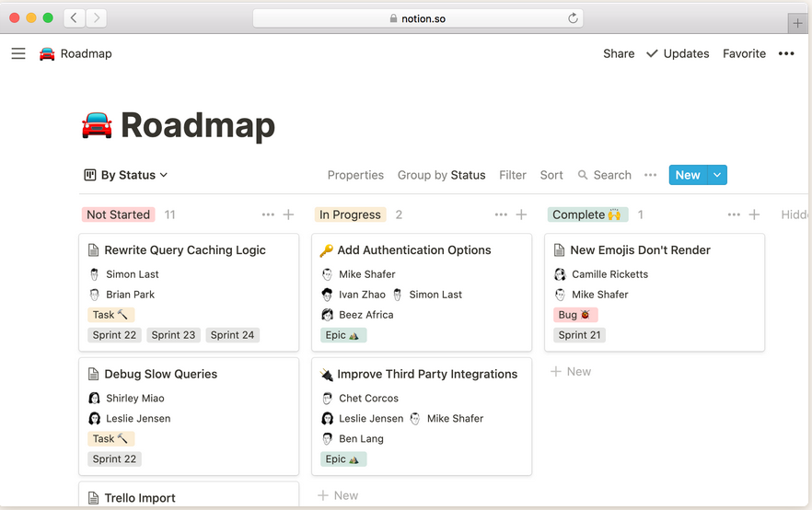The height and width of the screenshot is (510, 812).
Task: Open Group by Status selector
Action: pyautogui.click(x=441, y=175)
